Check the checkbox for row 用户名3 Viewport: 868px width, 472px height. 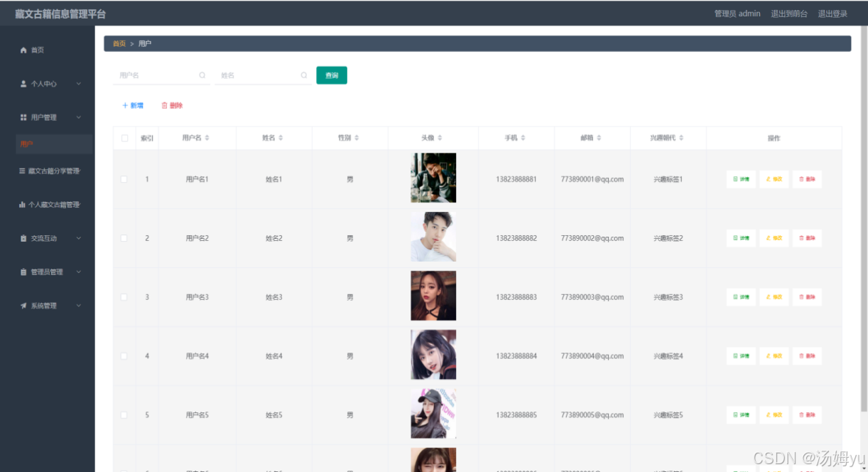pyautogui.click(x=124, y=297)
